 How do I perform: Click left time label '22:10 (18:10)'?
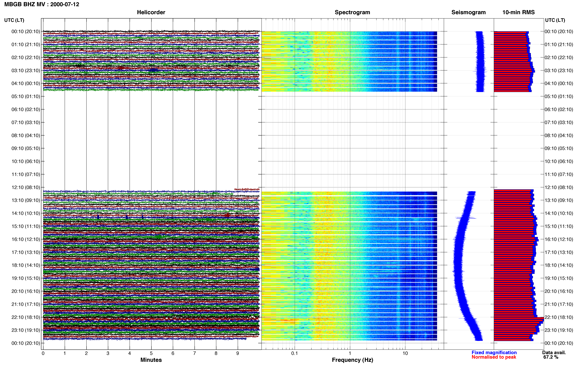click(26, 317)
